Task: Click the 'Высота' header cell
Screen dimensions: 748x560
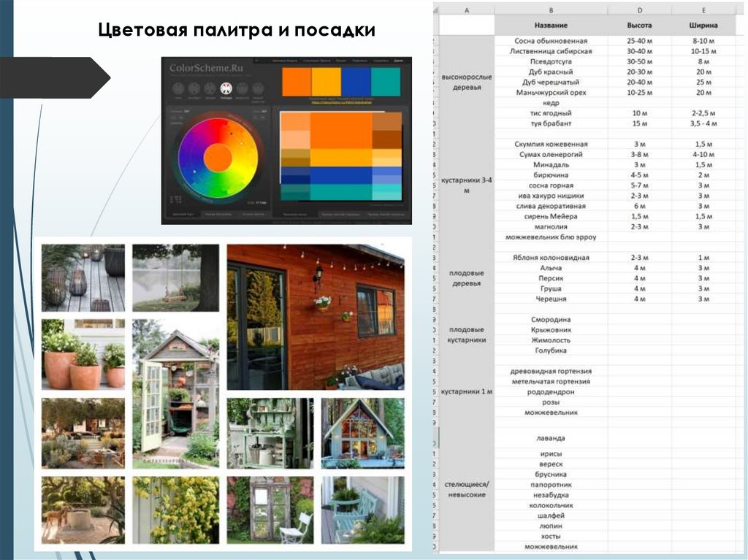Action: [640, 26]
